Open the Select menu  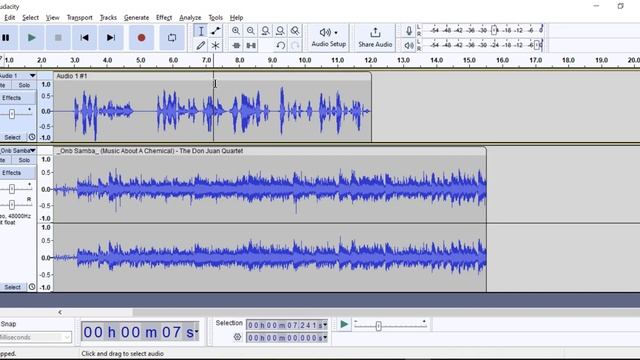[x=31, y=18]
